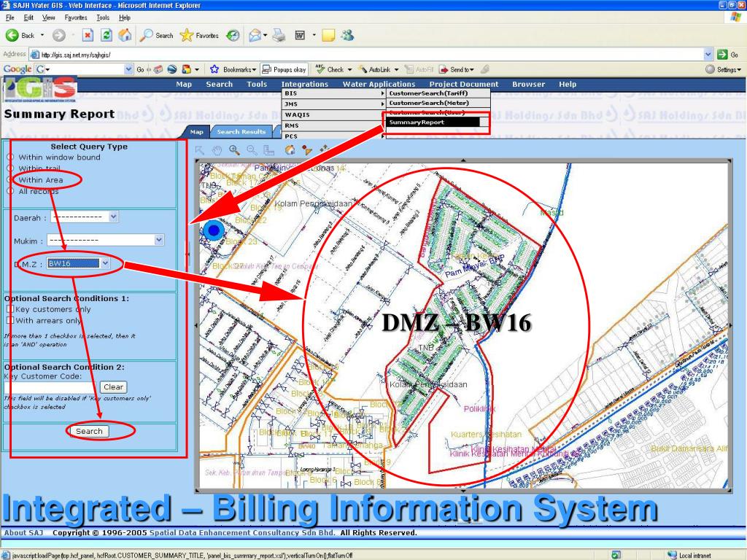Image resolution: width=747 pixels, height=560 pixels.
Task: Open Google toolbar Settings dropdown
Action: point(723,69)
